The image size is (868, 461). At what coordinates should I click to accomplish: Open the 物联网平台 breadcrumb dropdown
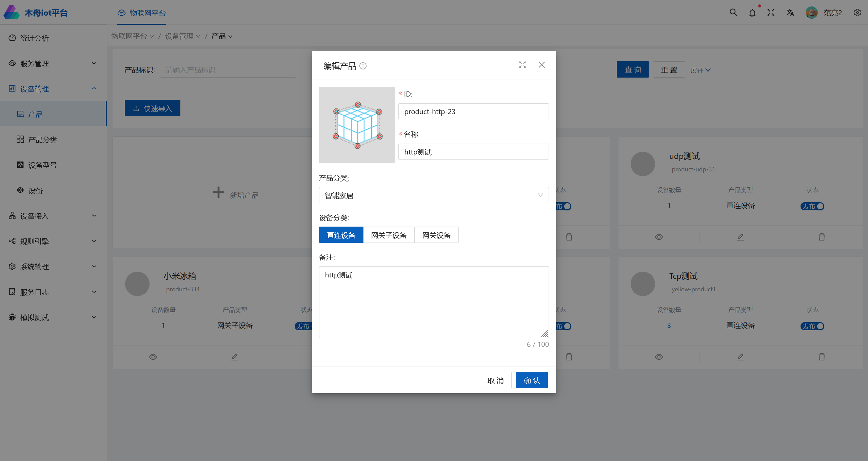pyautogui.click(x=133, y=36)
